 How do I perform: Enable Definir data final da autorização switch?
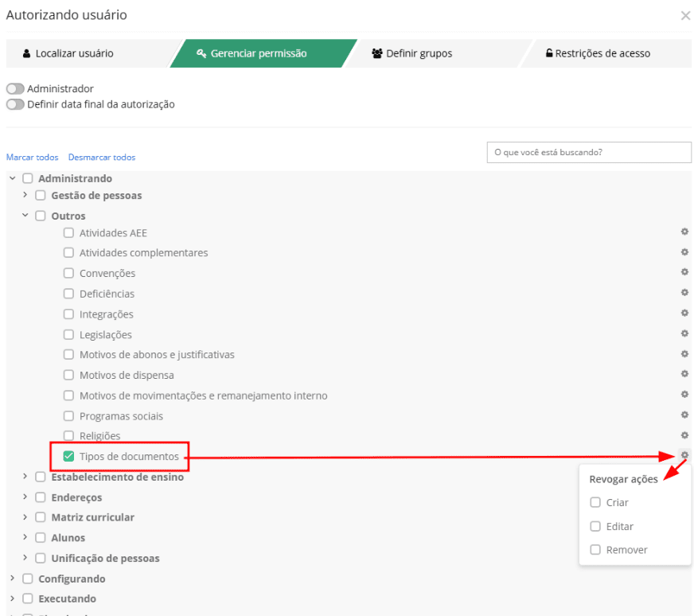(x=15, y=104)
